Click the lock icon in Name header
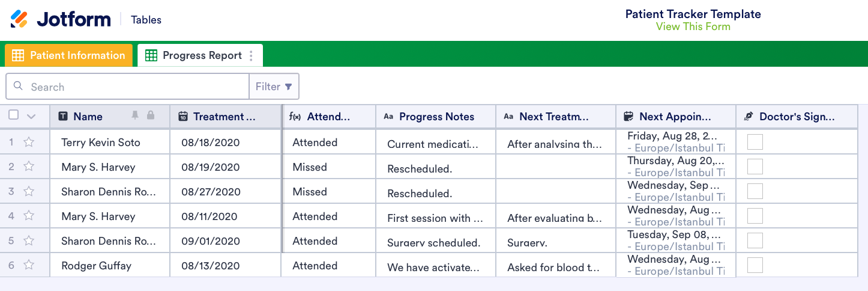Screen dimensions: 868x291 tap(150, 115)
